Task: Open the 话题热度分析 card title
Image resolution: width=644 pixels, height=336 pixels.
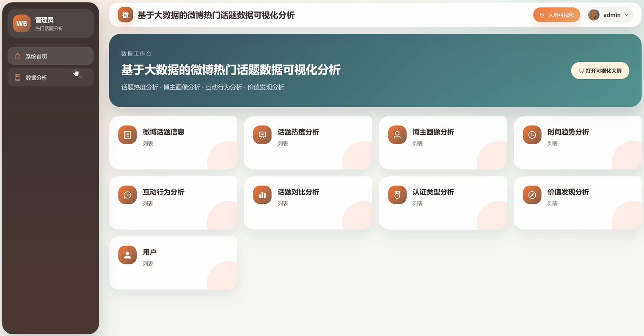Action: [x=298, y=132]
